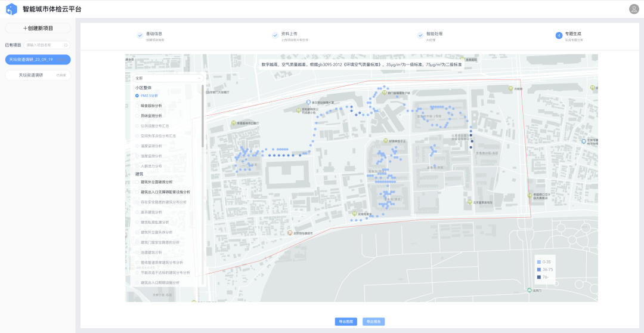This screenshot has width=644, height=333.
Task: Click the 资料上传 step checkmark icon
Action: [x=275, y=35]
